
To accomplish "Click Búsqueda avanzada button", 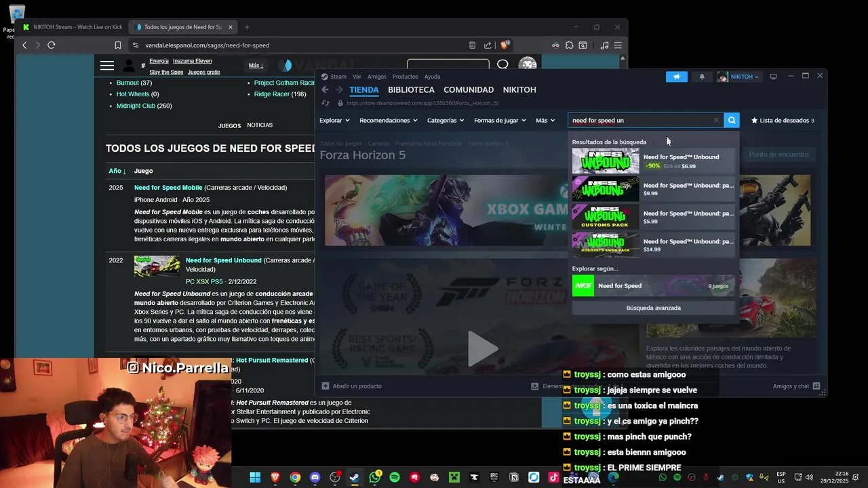I will pos(653,308).
